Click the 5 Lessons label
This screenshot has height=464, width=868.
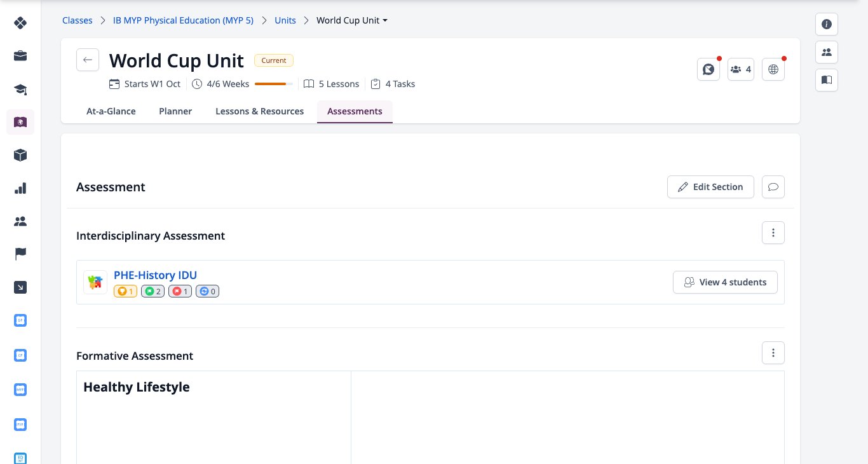[331, 84]
